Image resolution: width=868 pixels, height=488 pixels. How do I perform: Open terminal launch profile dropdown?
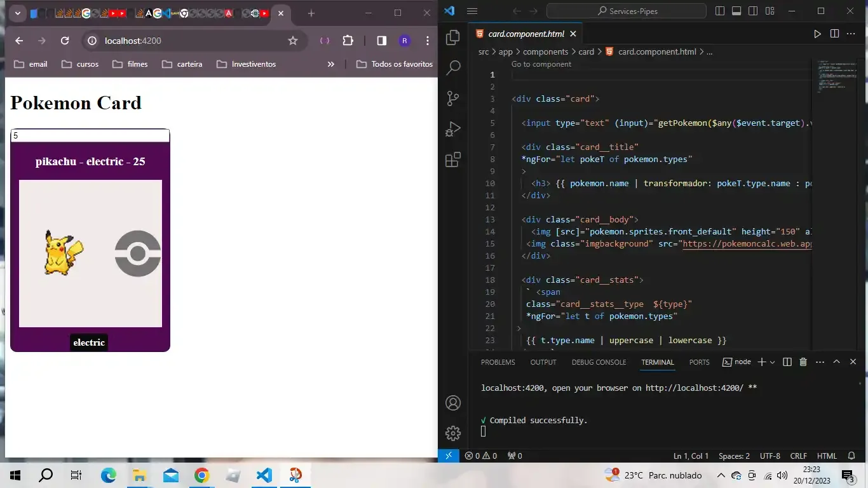(x=773, y=362)
